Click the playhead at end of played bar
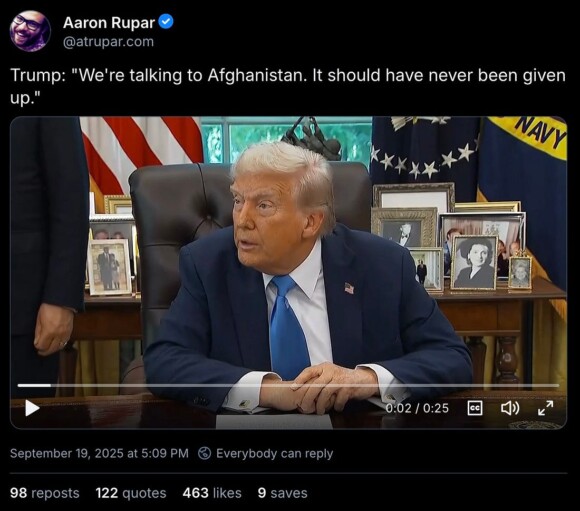580x511 pixels. pyautogui.click(x=50, y=386)
